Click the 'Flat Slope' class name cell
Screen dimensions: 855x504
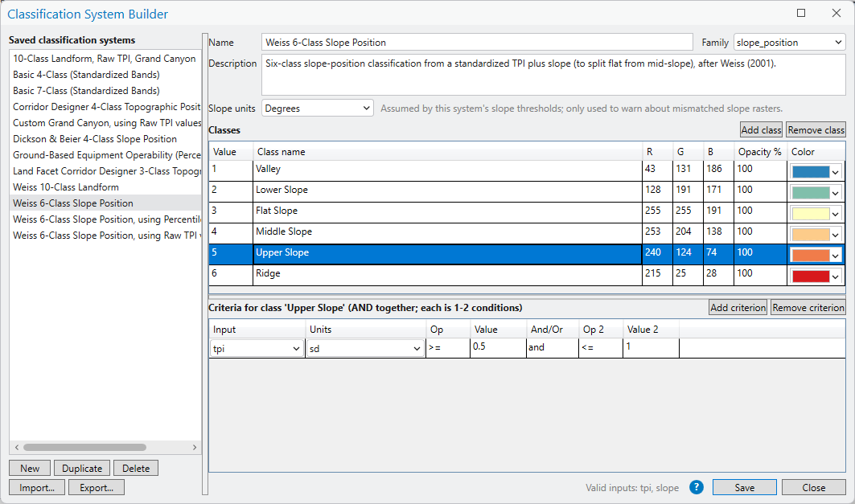pos(447,212)
